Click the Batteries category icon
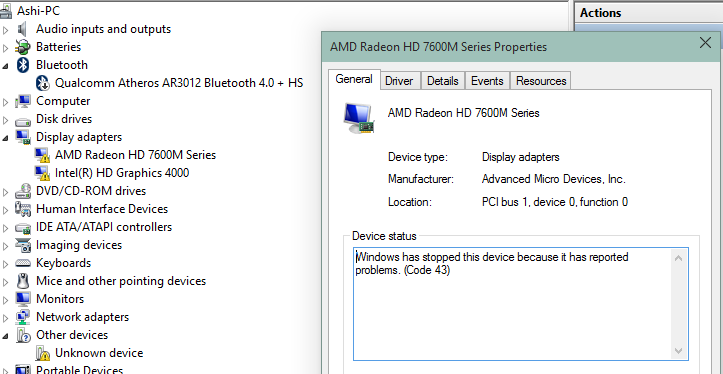 pos(23,47)
